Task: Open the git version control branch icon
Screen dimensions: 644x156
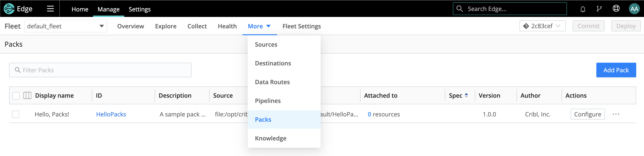Action: click(x=599, y=9)
